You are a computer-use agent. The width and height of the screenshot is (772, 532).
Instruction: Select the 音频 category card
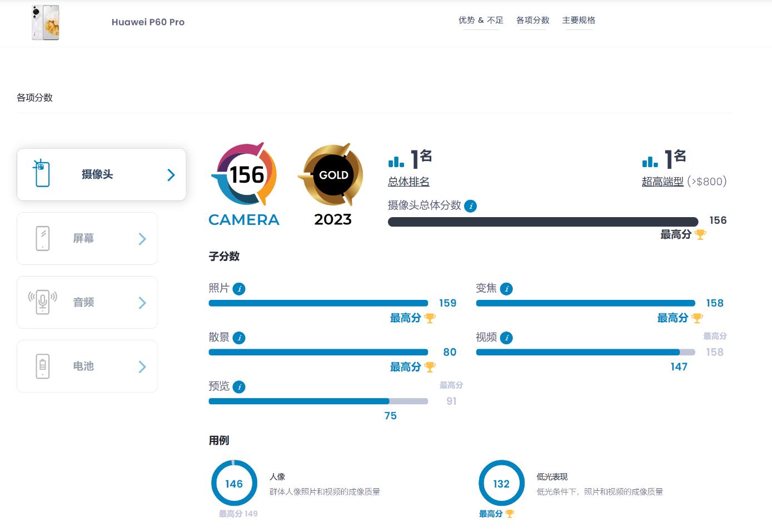pos(87,302)
